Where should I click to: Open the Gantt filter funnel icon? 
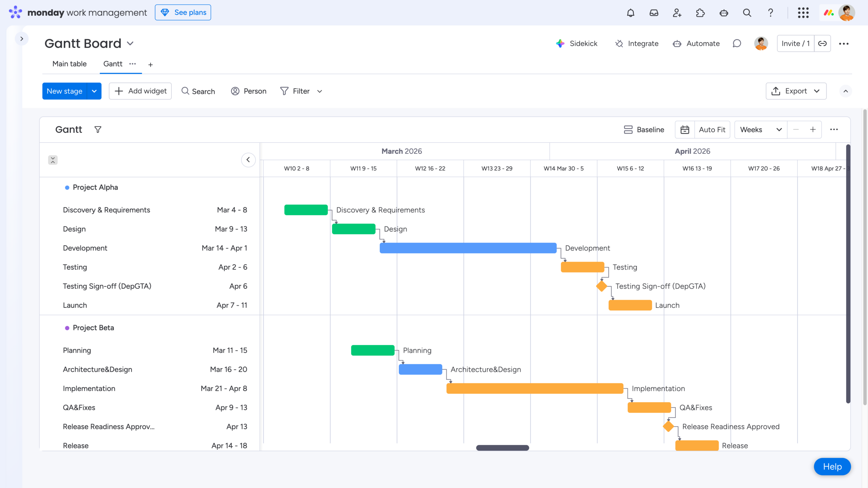(98, 129)
